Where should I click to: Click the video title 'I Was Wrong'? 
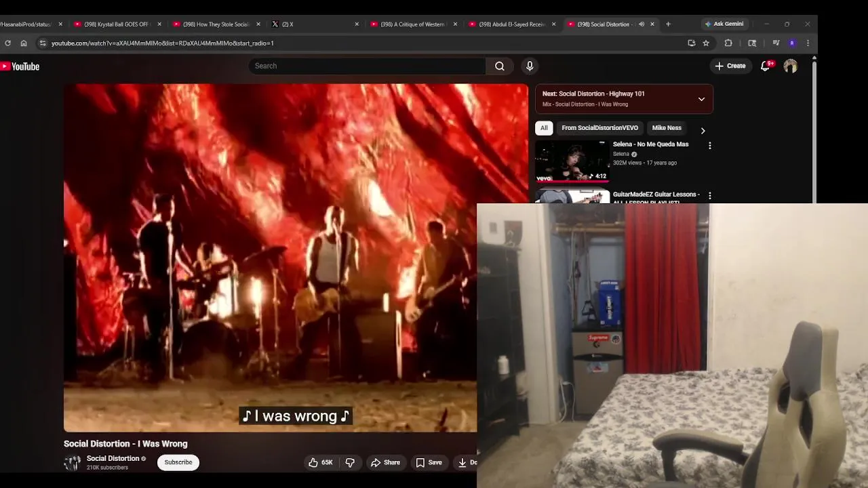coord(125,444)
